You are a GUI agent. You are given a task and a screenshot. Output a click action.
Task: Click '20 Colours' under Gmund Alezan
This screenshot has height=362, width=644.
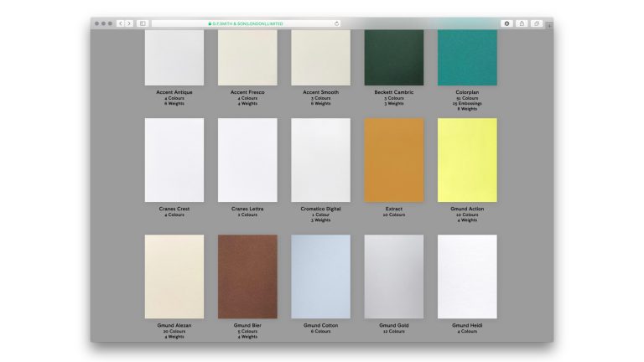click(x=174, y=331)
